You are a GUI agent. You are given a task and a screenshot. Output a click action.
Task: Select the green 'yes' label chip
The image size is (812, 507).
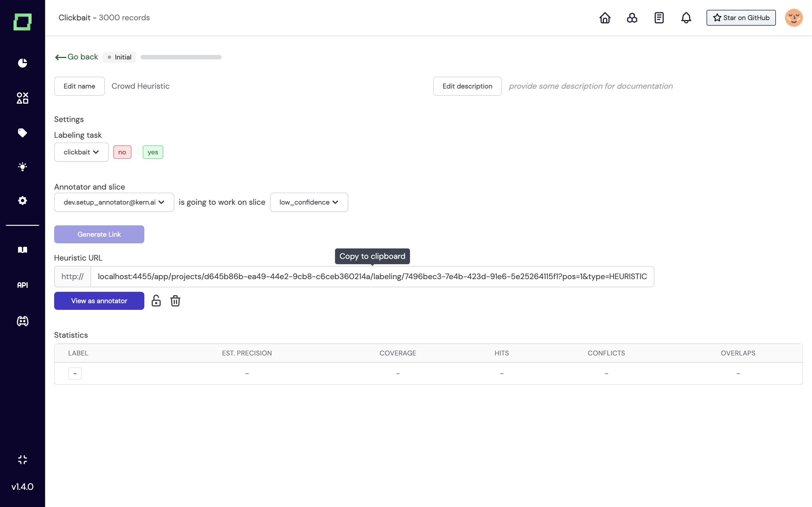(x=153, y=152)
